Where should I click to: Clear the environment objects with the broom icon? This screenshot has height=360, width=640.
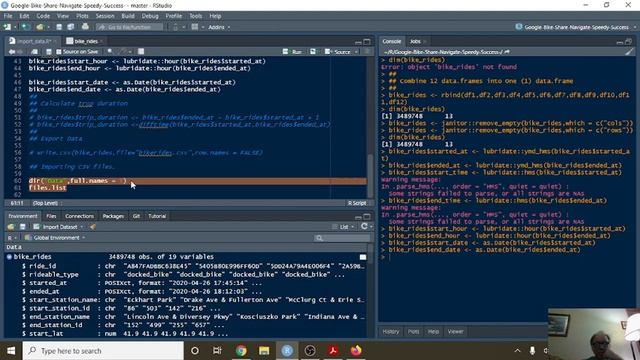point(93,227)
